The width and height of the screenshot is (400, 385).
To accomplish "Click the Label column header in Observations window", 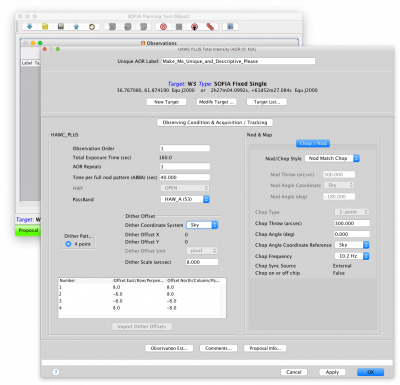I will click(27, 63).
